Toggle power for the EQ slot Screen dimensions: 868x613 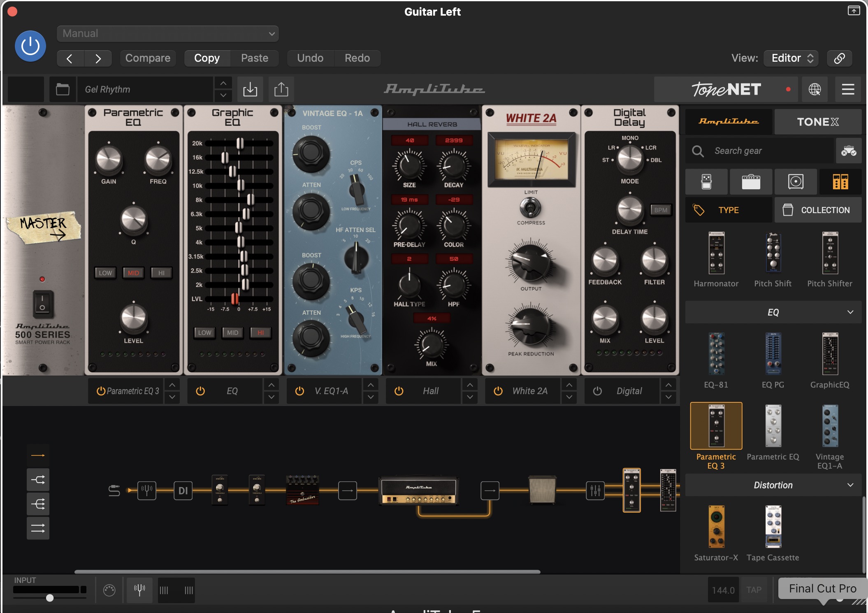(x=200, y=391)
